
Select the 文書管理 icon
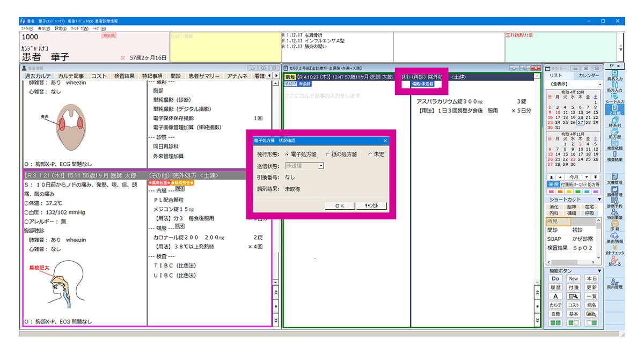point(614,179)
